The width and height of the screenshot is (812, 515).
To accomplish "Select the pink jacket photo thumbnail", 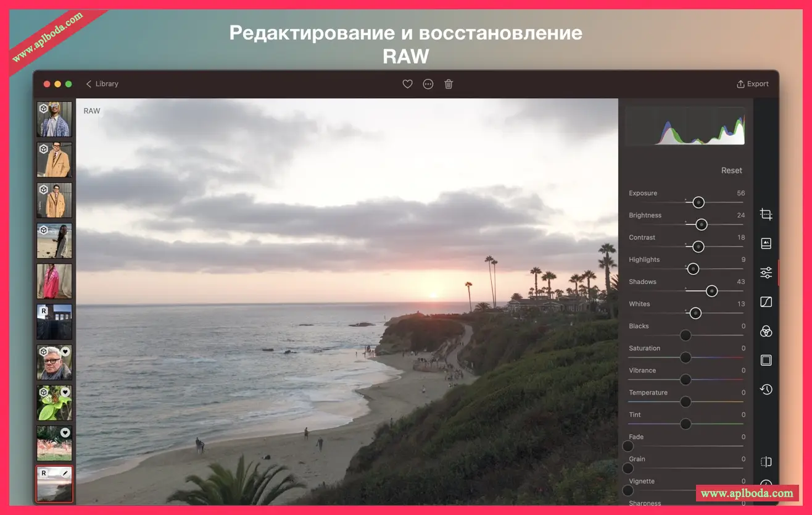I will click(x=54, y=282).
